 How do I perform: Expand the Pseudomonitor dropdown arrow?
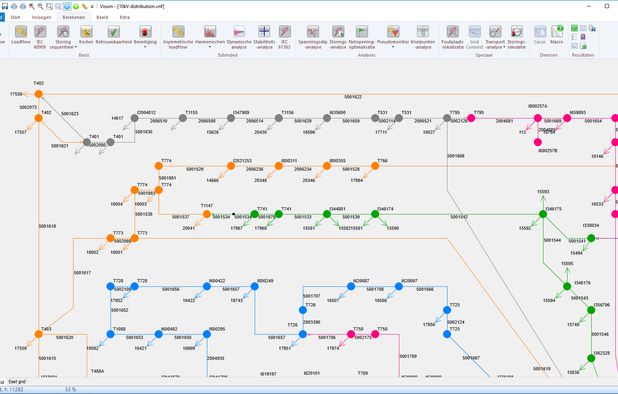coord(393,47)
